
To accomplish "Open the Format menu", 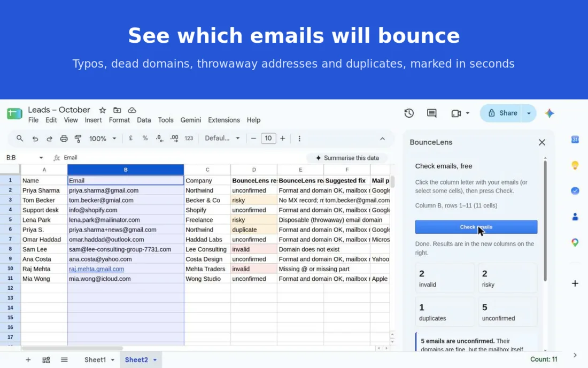I will pos(119,120).
